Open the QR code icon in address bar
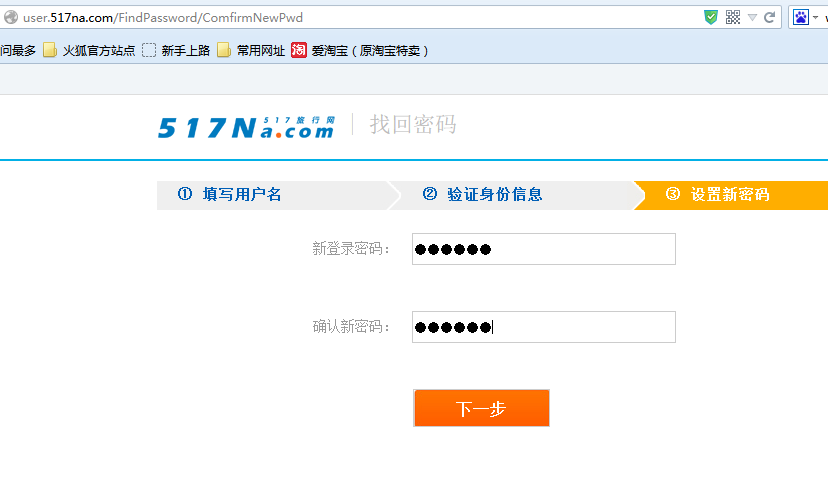This screenshot has height=492, width=828. tap(733, 17)
